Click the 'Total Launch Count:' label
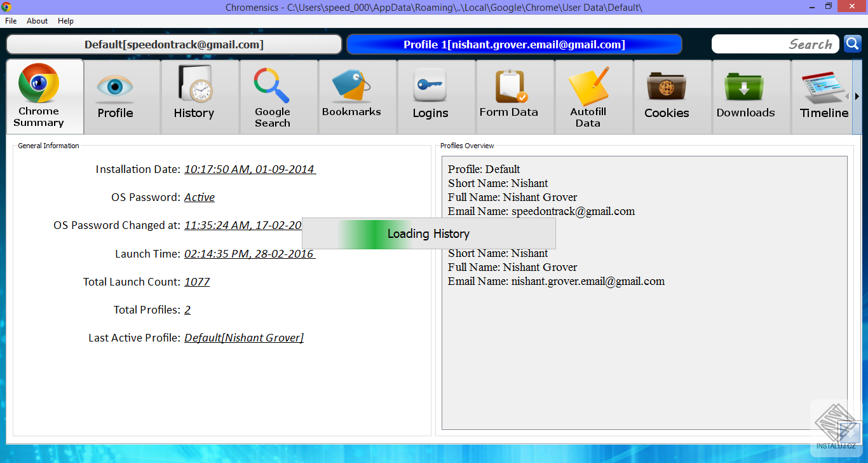The image size is (868, 463). pos(132,282)
